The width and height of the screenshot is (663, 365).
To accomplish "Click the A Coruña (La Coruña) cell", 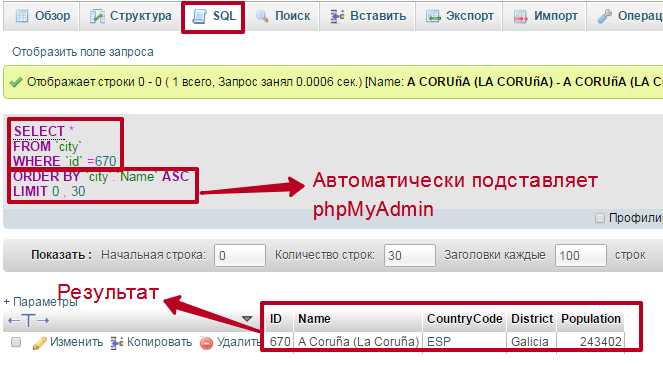I will [358, 341].
